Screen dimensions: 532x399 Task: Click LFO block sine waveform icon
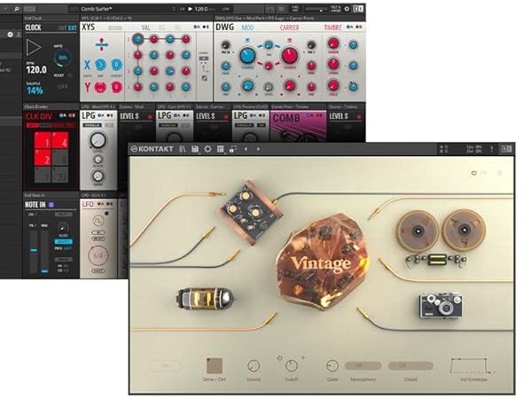point(98,221)
